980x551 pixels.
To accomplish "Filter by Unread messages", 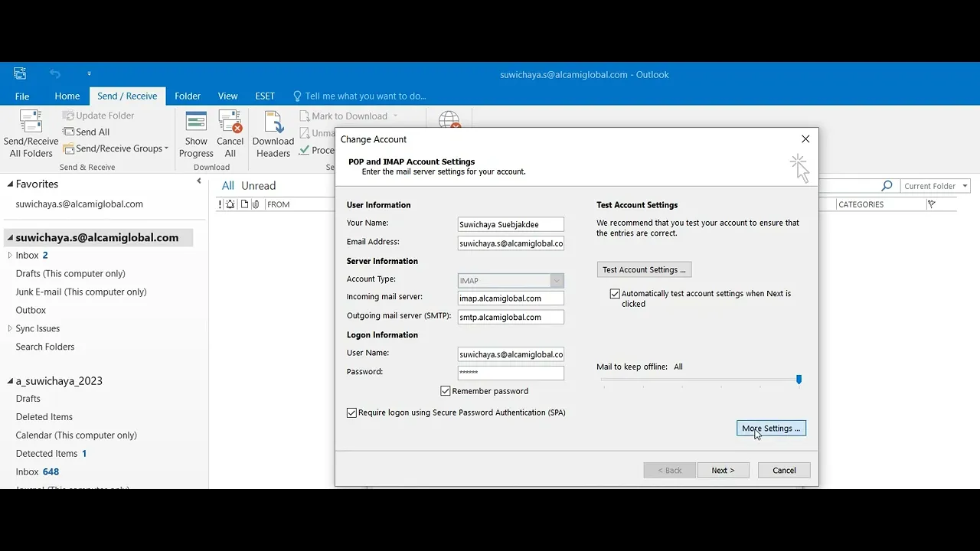I will pyautogui.click(x=259, y=186).
